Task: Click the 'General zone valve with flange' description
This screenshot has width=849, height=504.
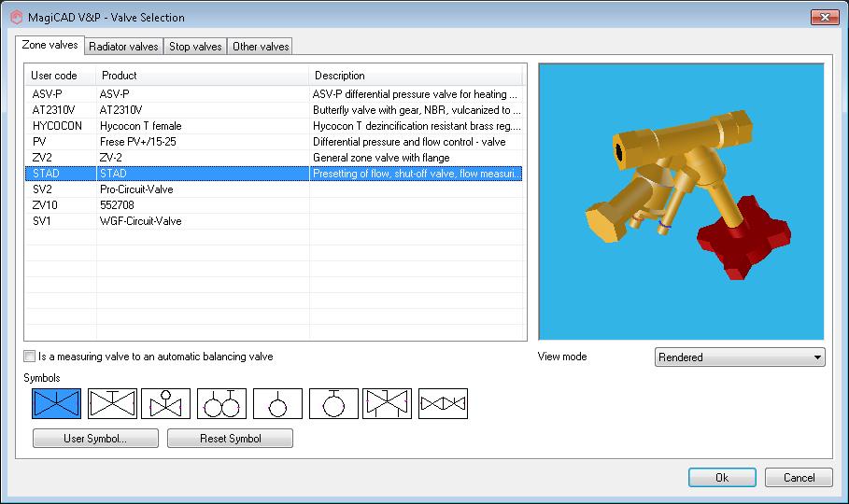Action: [381, 158]
